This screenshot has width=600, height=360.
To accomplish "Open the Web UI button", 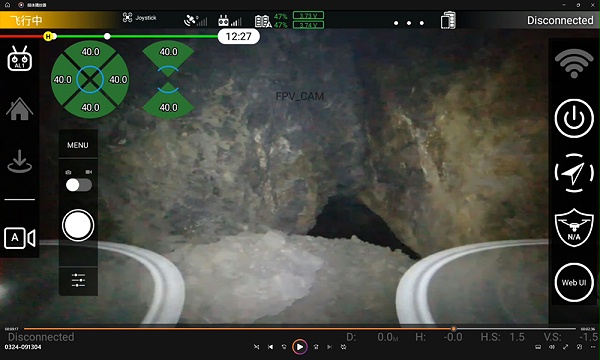I will (574, 282).
